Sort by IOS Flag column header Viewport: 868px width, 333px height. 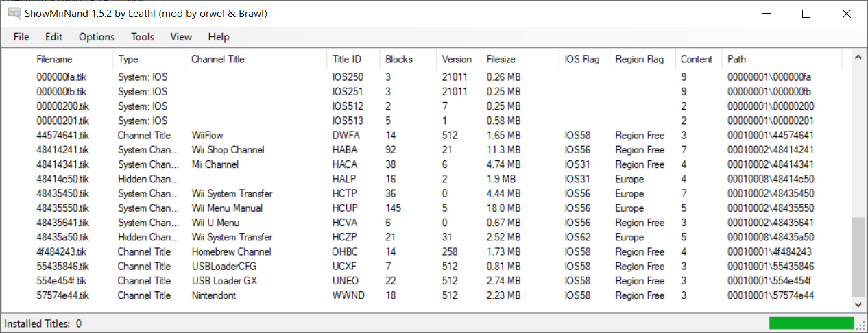point(585,60)
